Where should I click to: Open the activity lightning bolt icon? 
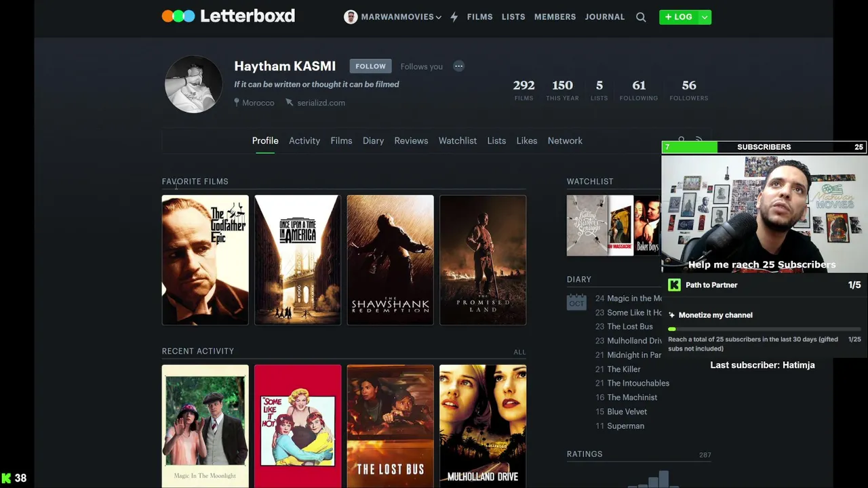coord(454,17)
